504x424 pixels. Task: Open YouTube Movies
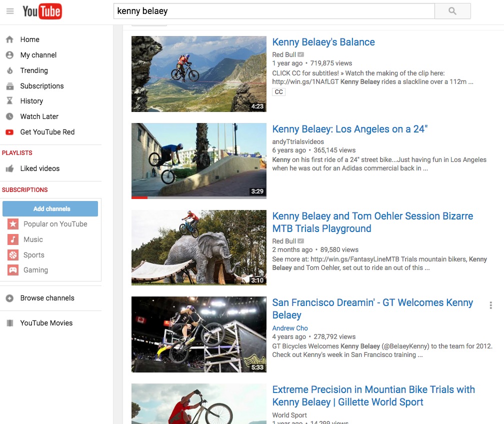pos(46,323)
